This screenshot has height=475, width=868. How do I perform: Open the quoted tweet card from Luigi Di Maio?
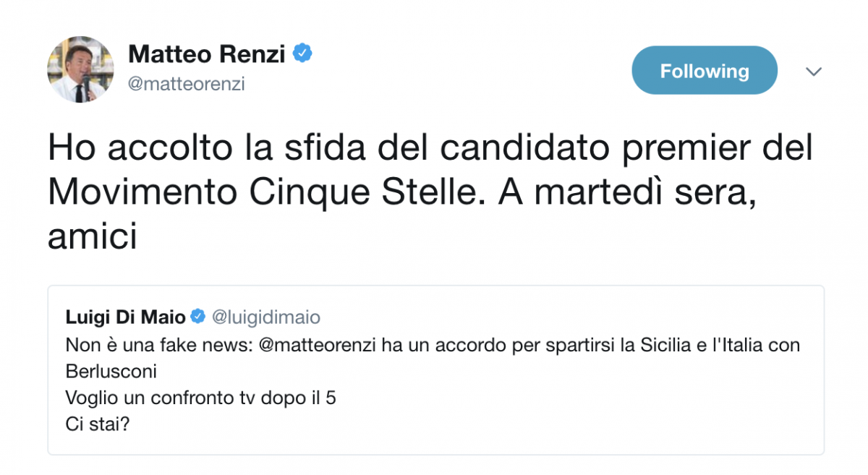[435, 370]
